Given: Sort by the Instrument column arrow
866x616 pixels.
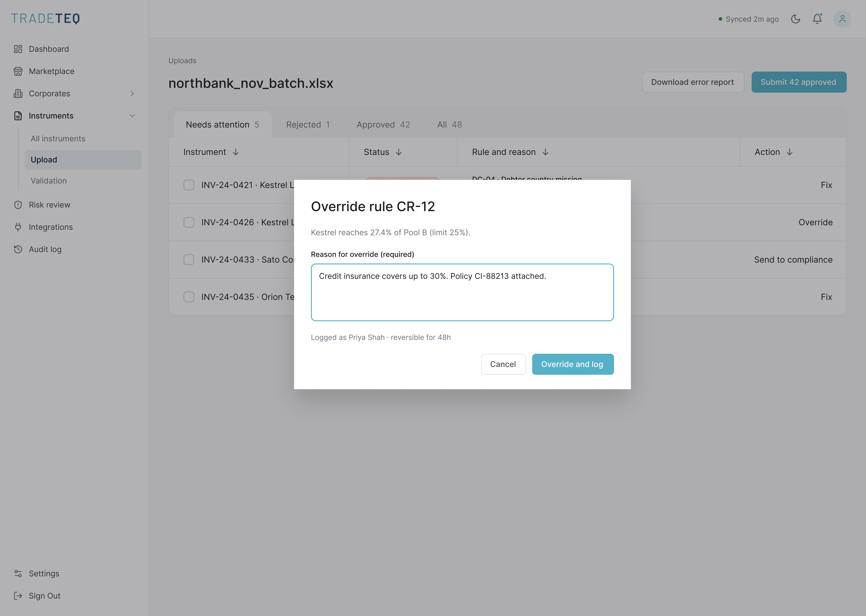Looking at the screenshot, I should pyautogui.click(x=236, y=152).
